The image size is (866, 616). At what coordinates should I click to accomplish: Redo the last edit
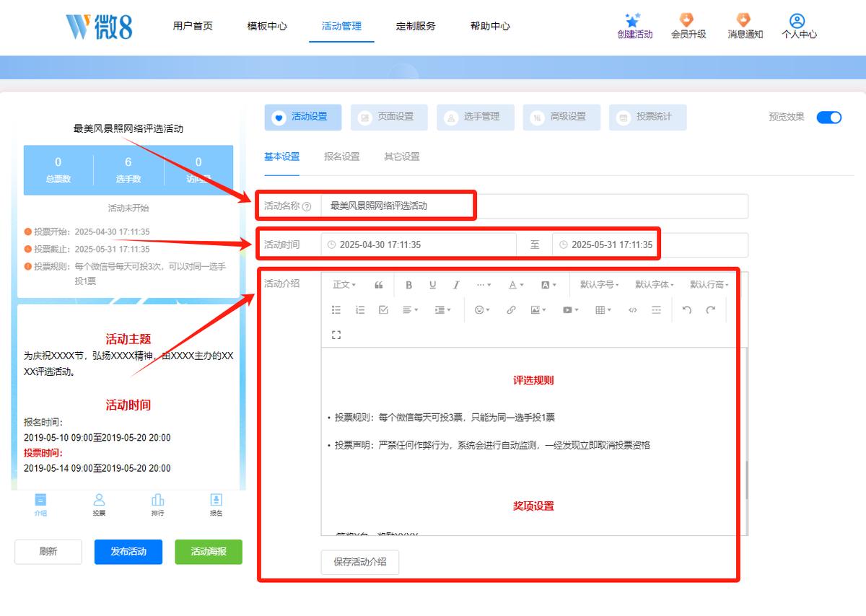[711, 309]
